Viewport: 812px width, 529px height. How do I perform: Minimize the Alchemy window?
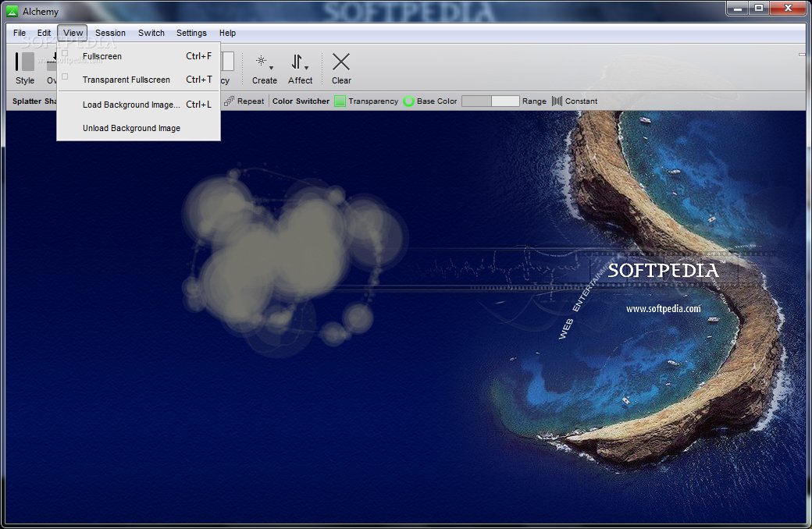tap(738, 9)
